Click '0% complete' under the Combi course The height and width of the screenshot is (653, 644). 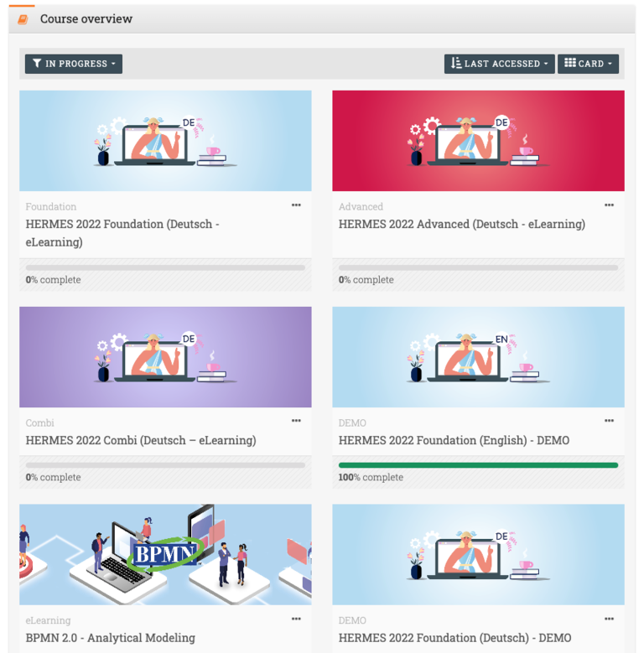(x=53, y=477)
